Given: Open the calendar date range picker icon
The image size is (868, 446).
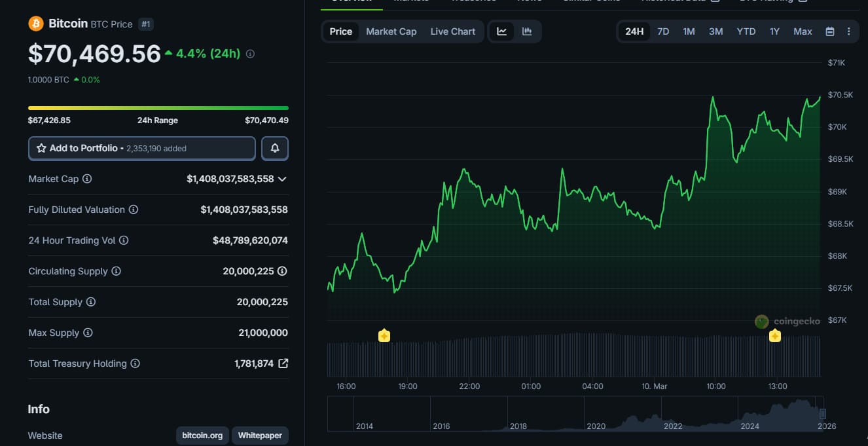Looking at the screenshot, I should (x=830, y=31).
